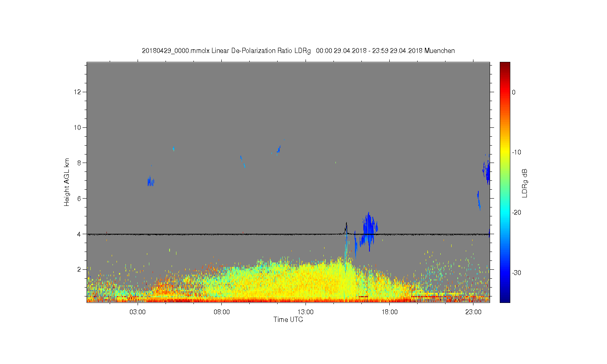Click the 13:00 time tick label
Viewport: 607px width, 364px height.
[306, 312]
